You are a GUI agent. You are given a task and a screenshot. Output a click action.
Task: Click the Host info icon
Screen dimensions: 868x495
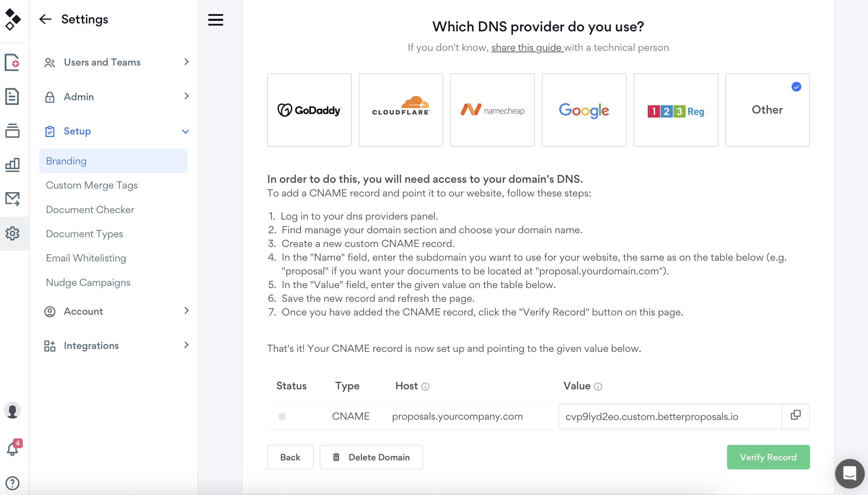point(425,386)
